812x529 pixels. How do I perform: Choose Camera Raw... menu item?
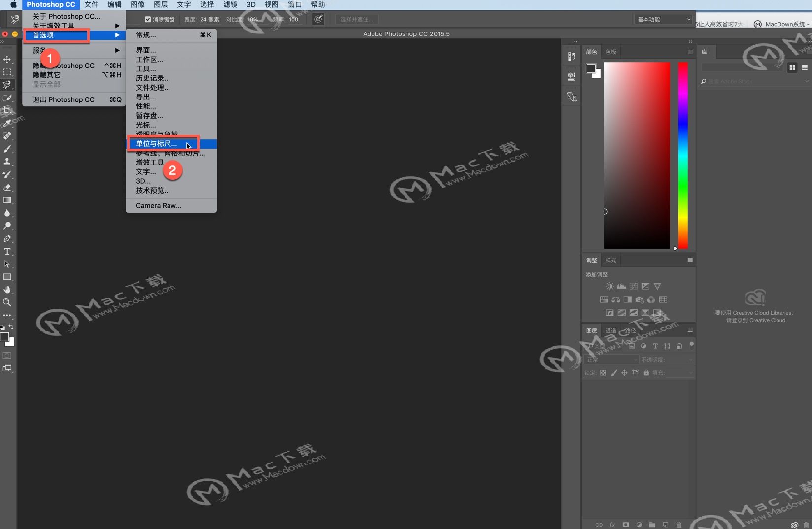[x=171, y=206]
